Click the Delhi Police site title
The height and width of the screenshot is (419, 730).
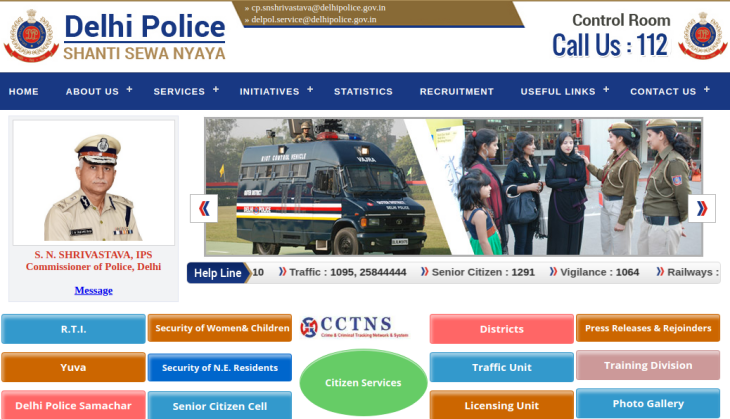(145, 27)
